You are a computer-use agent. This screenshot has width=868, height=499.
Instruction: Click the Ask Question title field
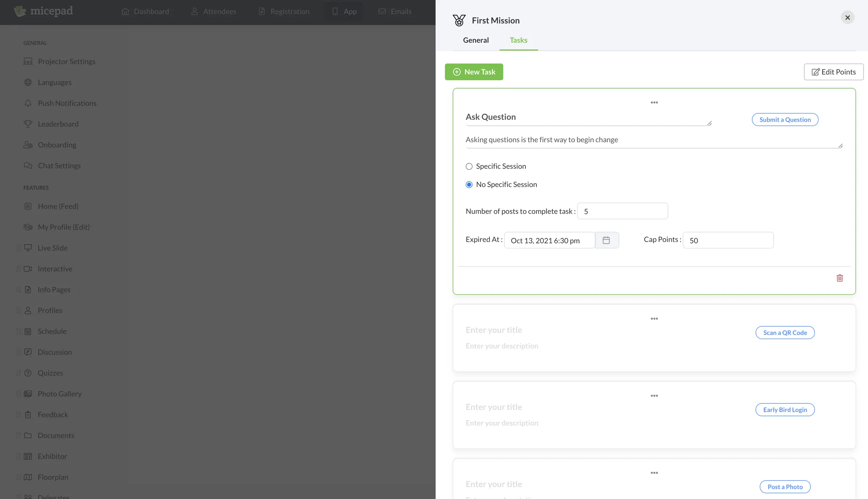pyautogui.click(x=589, y=117)
